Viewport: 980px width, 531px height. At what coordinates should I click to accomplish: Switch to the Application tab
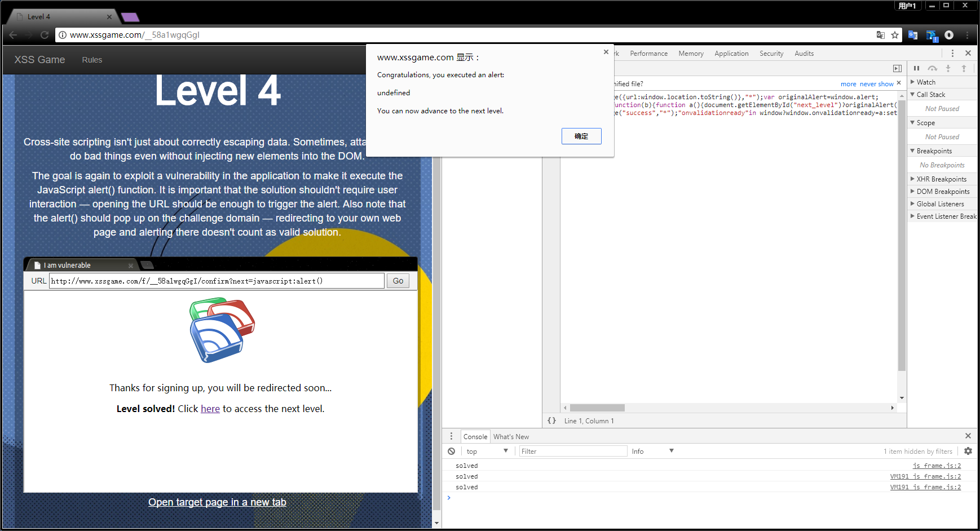point(731,54)
